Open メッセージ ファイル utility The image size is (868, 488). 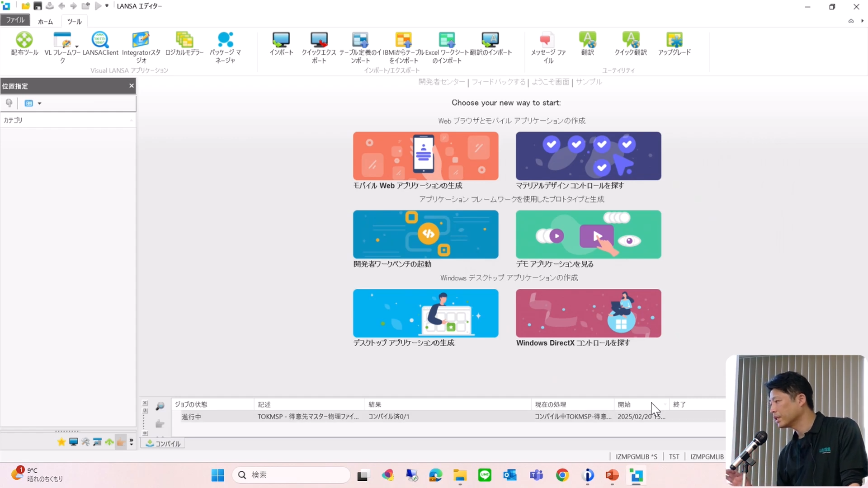point(548,47)
